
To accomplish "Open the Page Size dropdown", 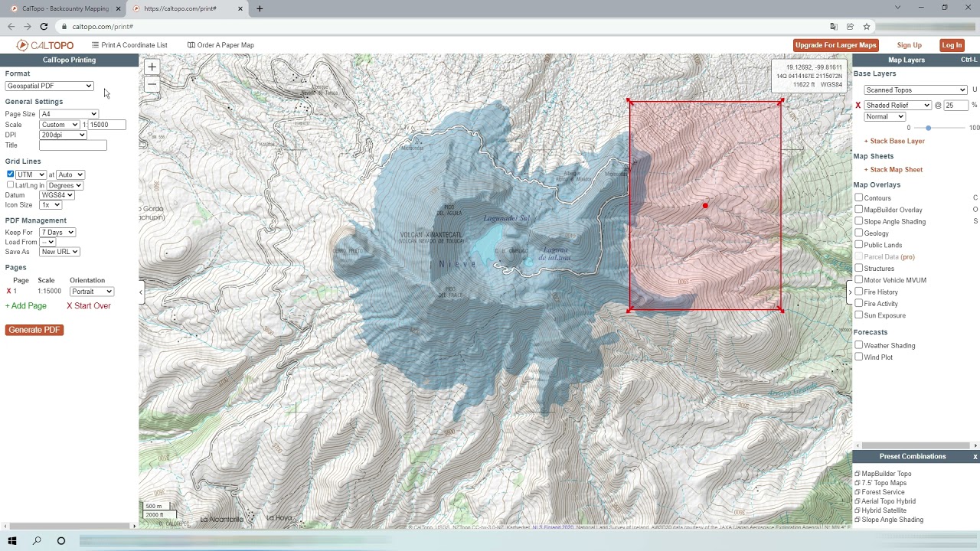I will click(69, 114).
